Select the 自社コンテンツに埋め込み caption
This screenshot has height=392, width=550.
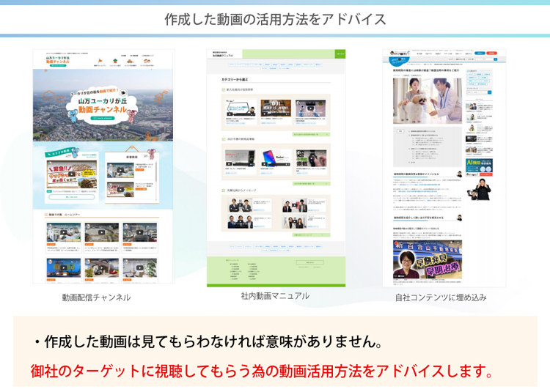point(441,297)
